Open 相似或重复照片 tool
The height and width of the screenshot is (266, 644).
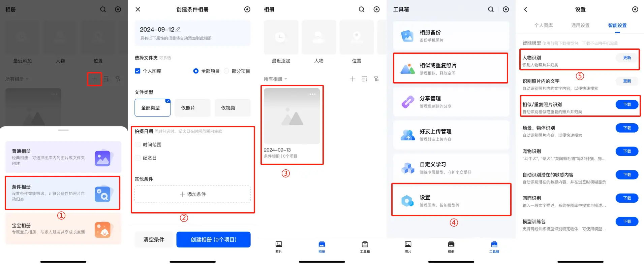(x=450, y=68)
